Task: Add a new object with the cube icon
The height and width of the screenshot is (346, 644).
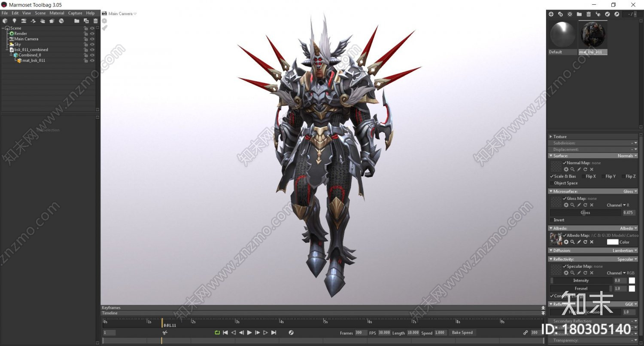Action: (5, 21)
